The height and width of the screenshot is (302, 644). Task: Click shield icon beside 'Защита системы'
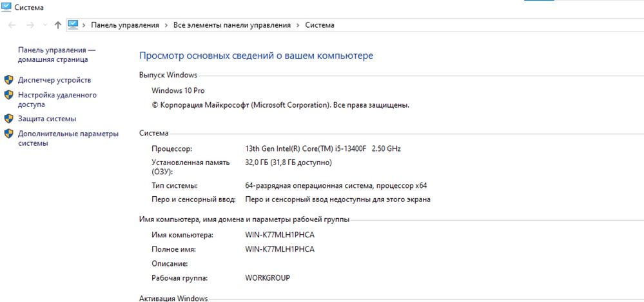coord(8,119)
